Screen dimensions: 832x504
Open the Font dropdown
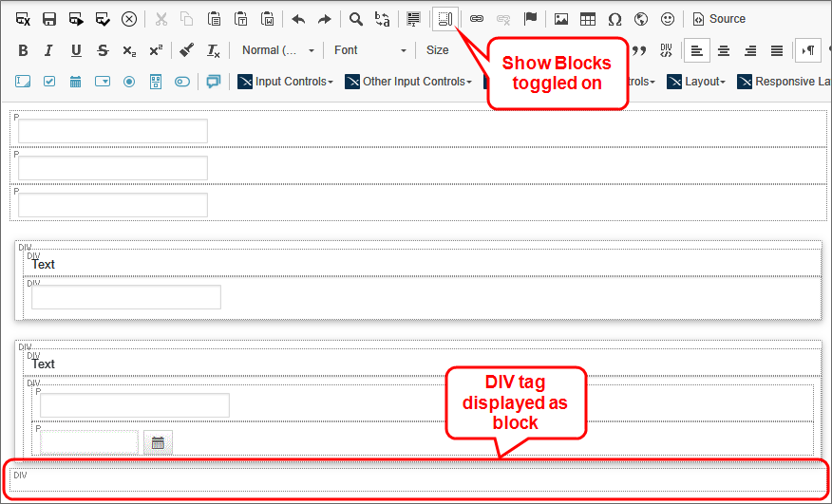click(x=369, y=50)
